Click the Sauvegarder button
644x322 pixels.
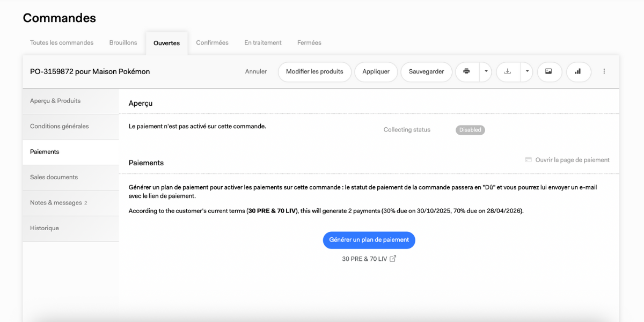coord(427,71)
